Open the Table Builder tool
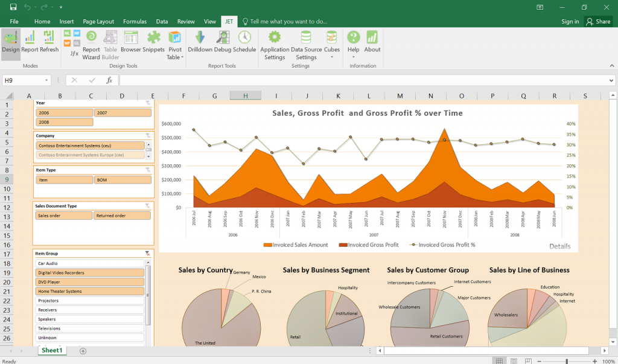618x364 pixels. [x=110, y=45]
